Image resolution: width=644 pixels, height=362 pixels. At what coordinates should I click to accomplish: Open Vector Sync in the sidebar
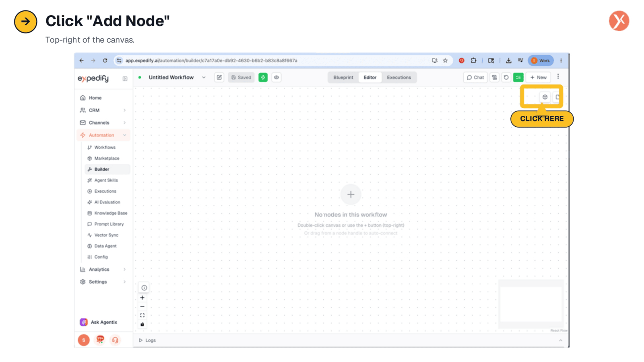pos(106,235)
